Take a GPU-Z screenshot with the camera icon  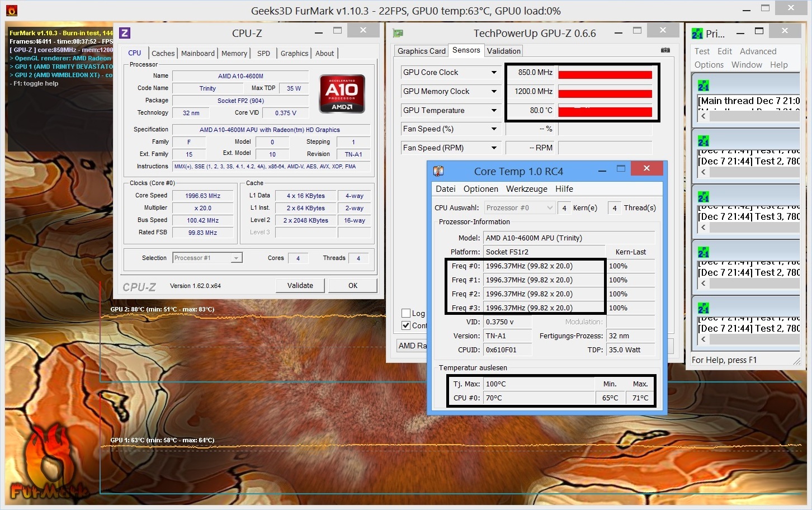tap(665, 50)
